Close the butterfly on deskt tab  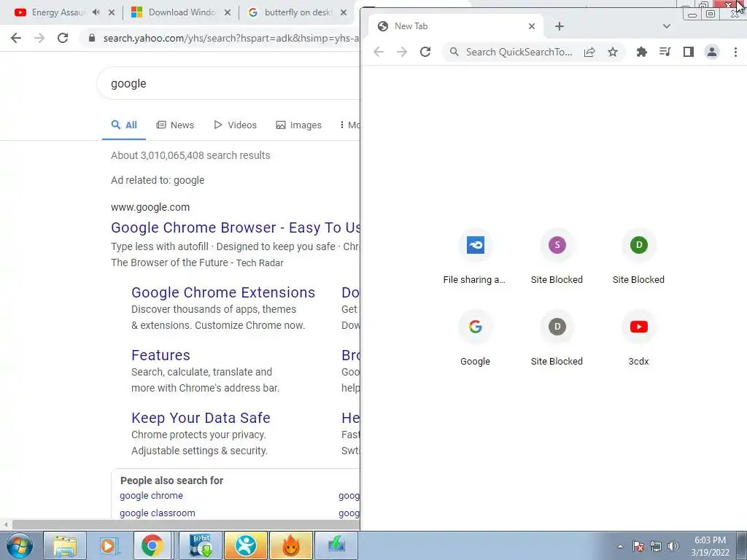tap(344, 12)
